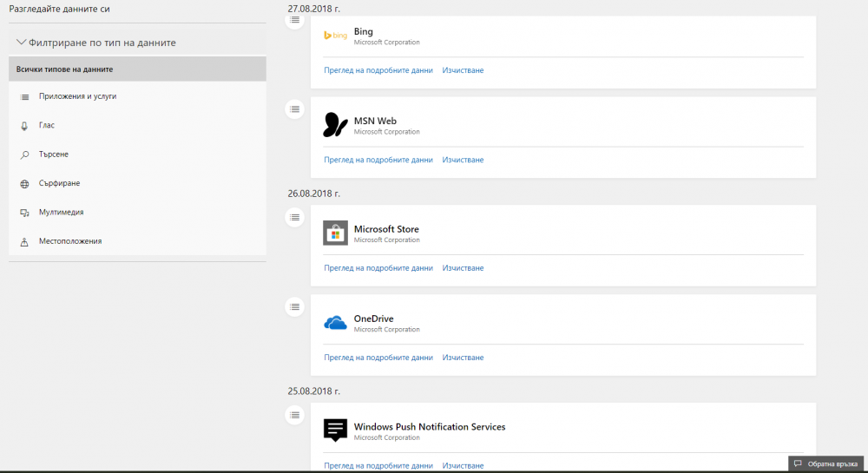Clear Windows Push Notification Services data
Viewport: 868px width, 473px height.
tap(463, 466)
